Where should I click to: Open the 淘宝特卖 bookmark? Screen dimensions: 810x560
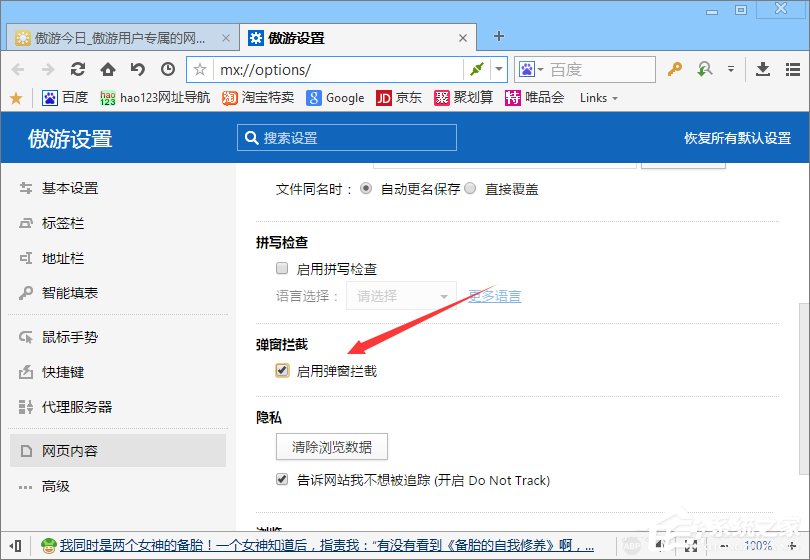pos(258,98)
